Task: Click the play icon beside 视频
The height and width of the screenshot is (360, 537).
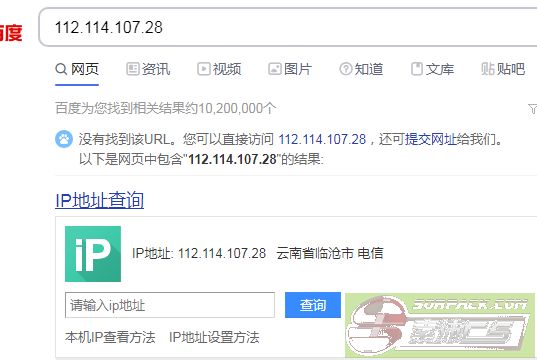Action: coord(203,69)
